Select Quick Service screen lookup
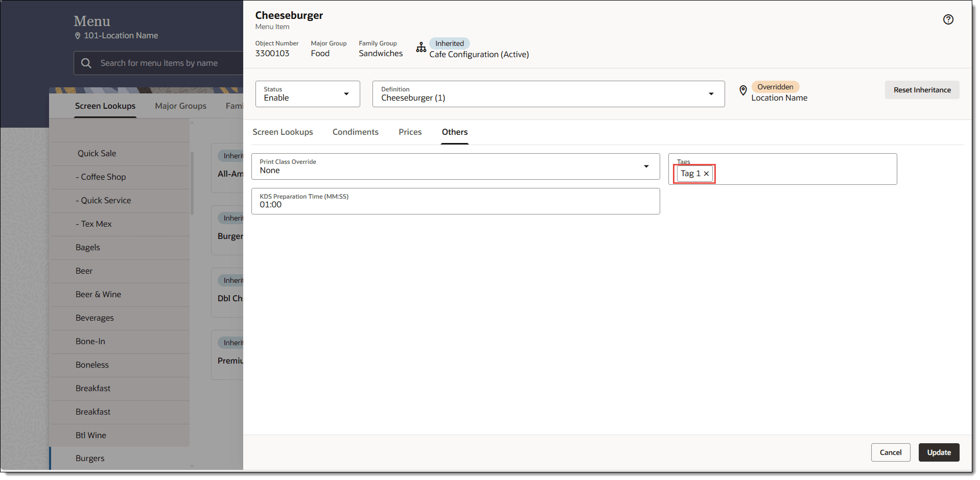This screenshot has height=480, width=980. click(120, 200)
